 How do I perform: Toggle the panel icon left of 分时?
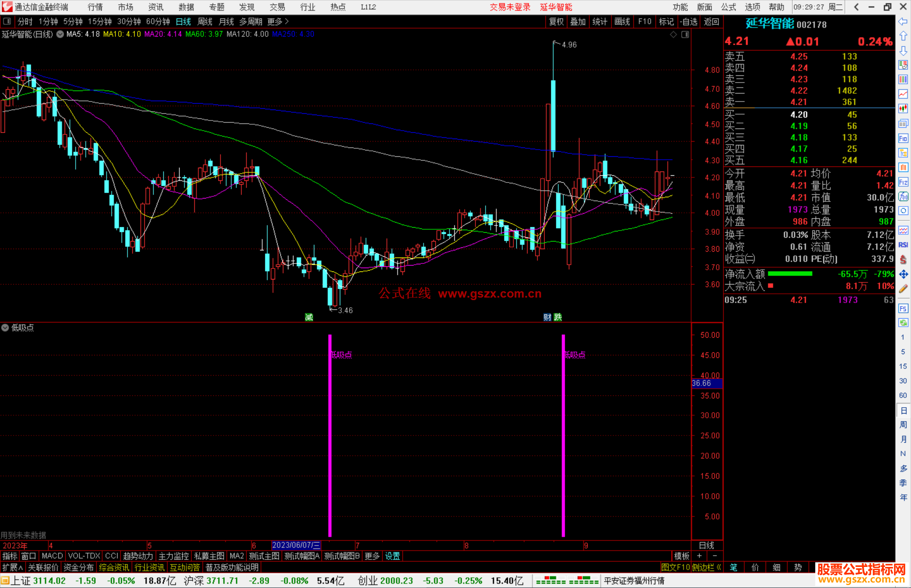click(7, 21)
